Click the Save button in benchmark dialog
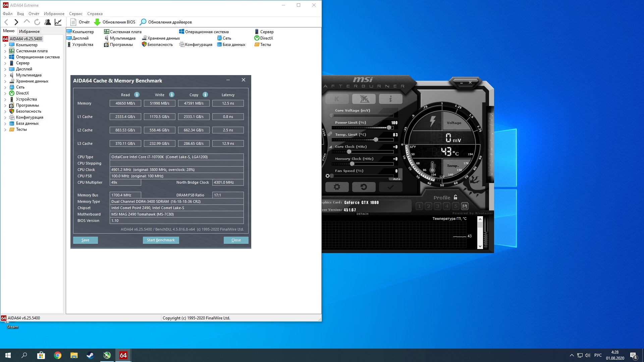644x362 pixels. tap(86, 240)
